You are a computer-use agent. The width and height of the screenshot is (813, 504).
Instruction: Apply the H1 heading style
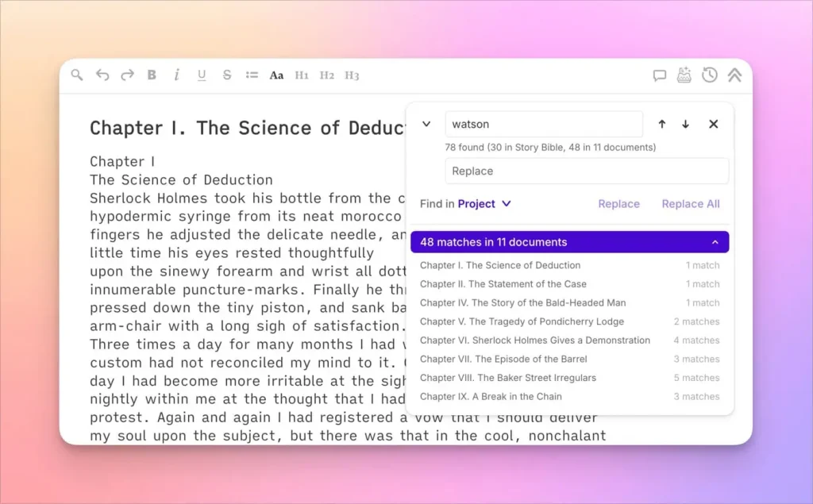point(302,75)
